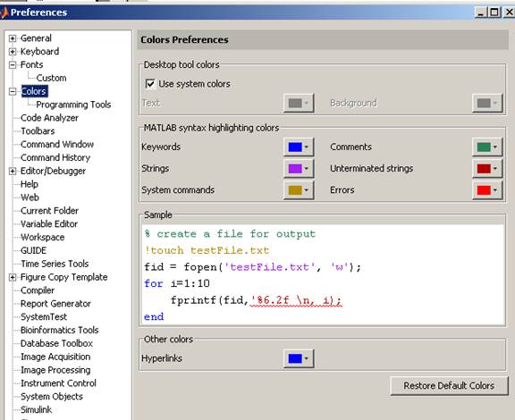Select the Colors tree item

pos(35,91)
